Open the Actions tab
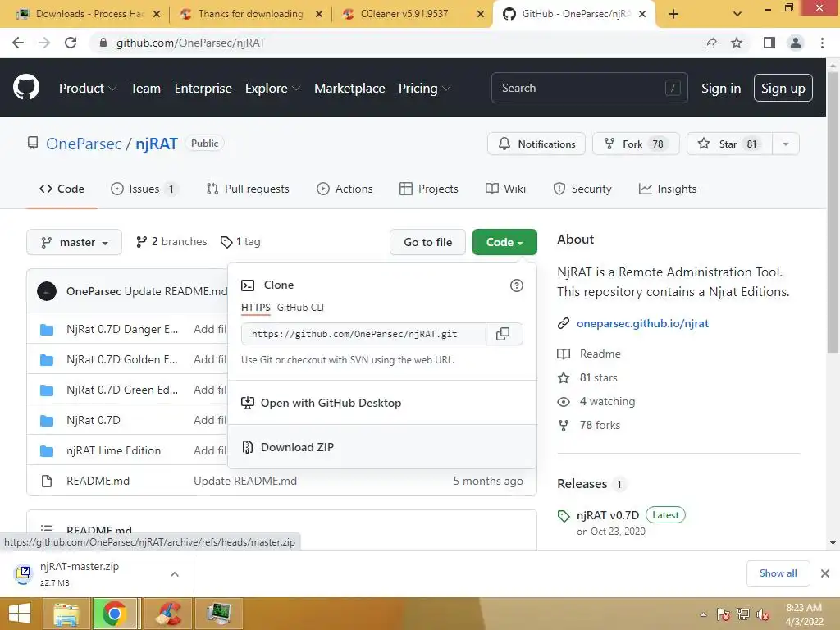Image resolution: width=840 pixels, height=630 pixels. click(345, 189)
